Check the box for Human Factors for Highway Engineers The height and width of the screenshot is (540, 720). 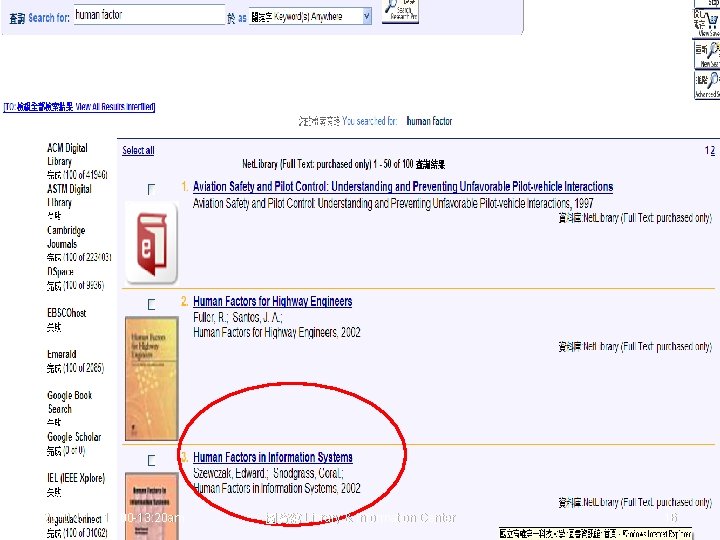click(x=151, y=304)
